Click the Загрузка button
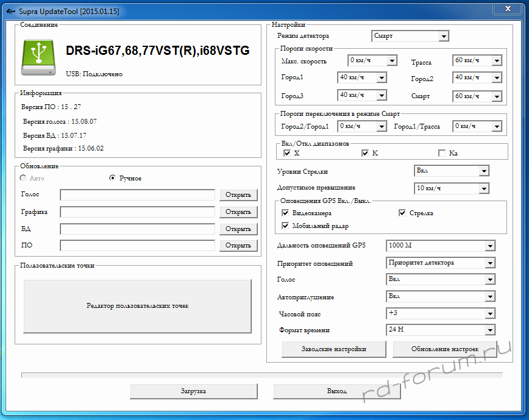 pyautogui.click(x=194, y=391)
